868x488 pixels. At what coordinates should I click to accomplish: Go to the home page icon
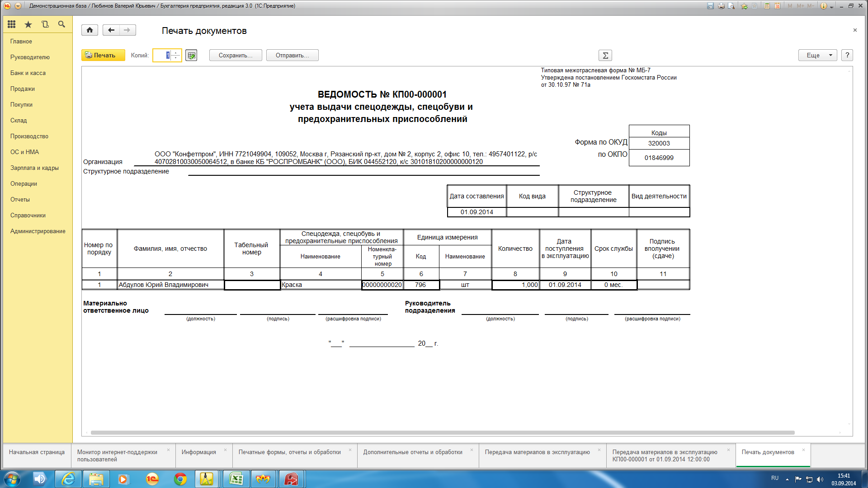(x=90, y=30)
